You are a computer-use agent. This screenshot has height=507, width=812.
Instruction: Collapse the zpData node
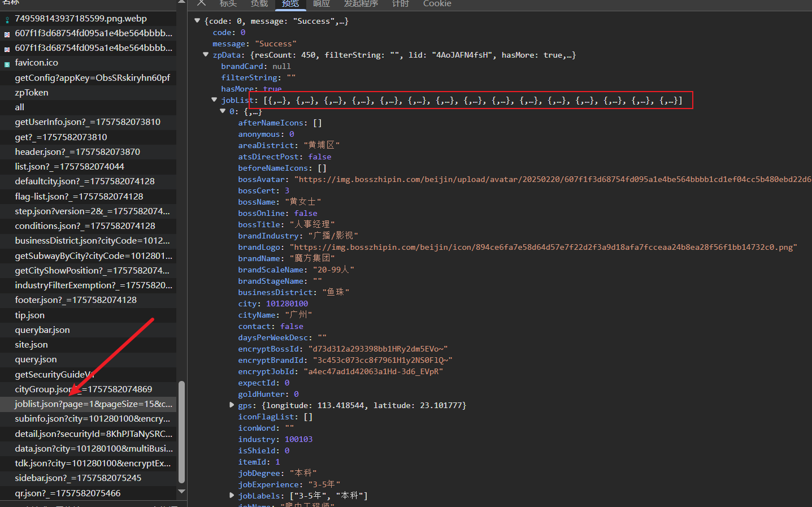206,55
